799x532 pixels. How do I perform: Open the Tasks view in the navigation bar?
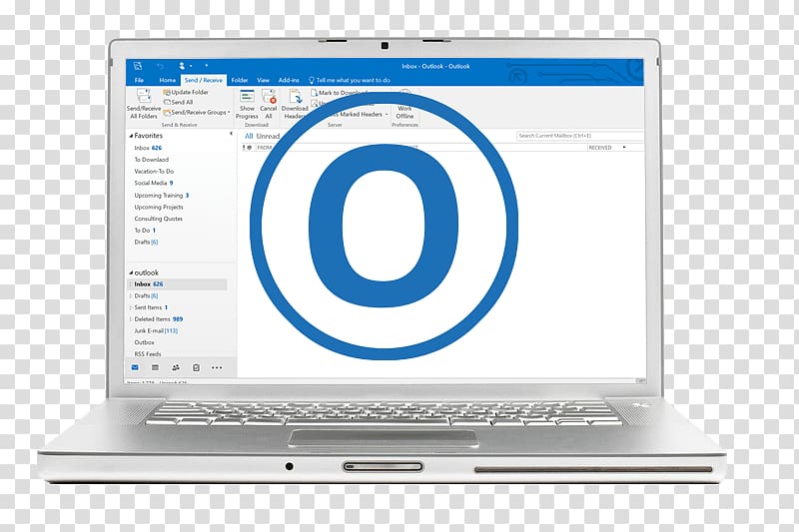pyautogui.click(x=196, y=367)
